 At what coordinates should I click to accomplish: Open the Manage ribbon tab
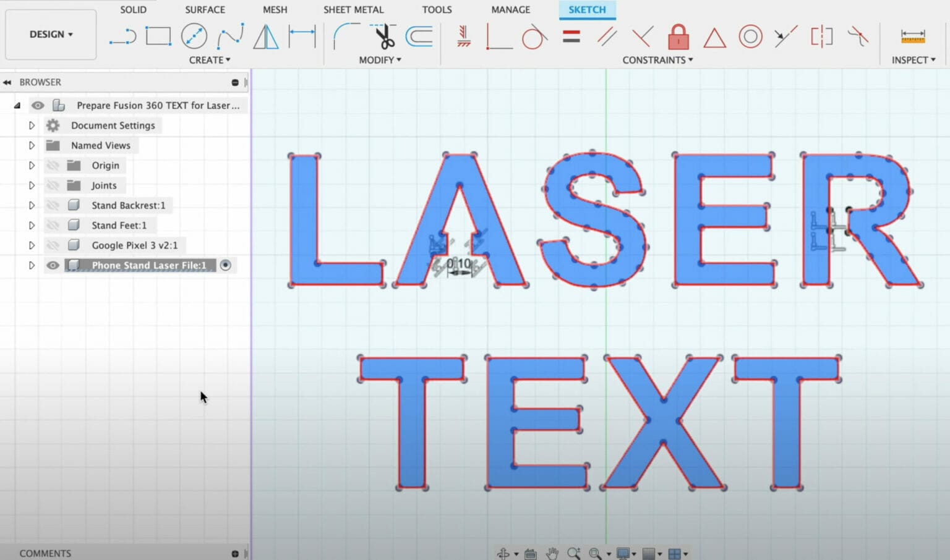(x=510, y=9)
